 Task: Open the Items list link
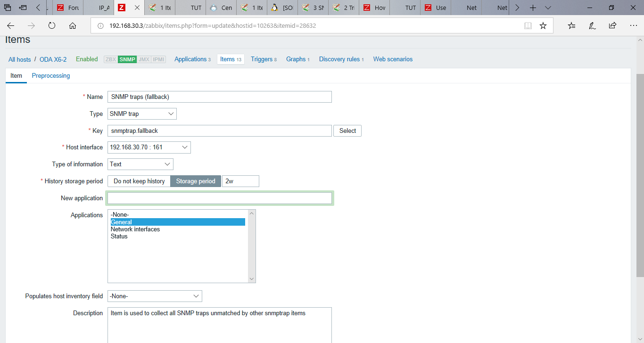coord(231,59)
